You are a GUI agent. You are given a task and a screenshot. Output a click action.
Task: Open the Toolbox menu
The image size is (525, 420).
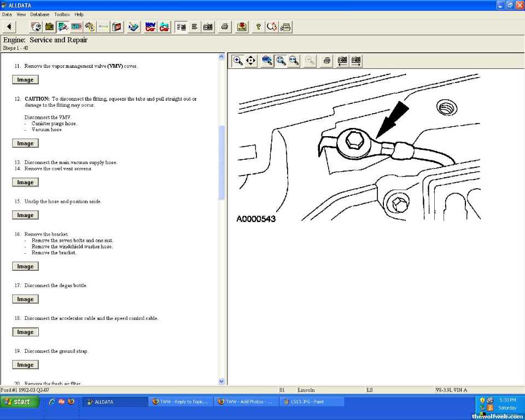click(62, 14)
